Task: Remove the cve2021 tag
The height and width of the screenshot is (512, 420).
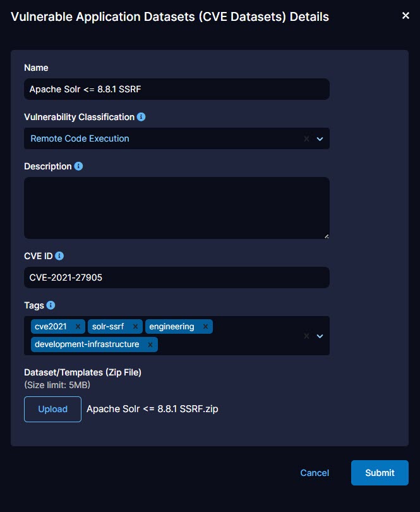Action: (78, 327)
